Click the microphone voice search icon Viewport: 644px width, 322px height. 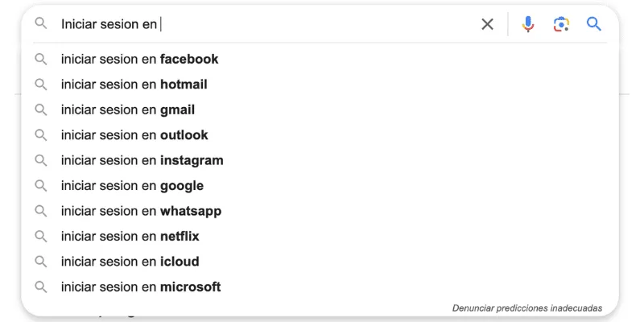pyautogui.click(x=528, y=24)
